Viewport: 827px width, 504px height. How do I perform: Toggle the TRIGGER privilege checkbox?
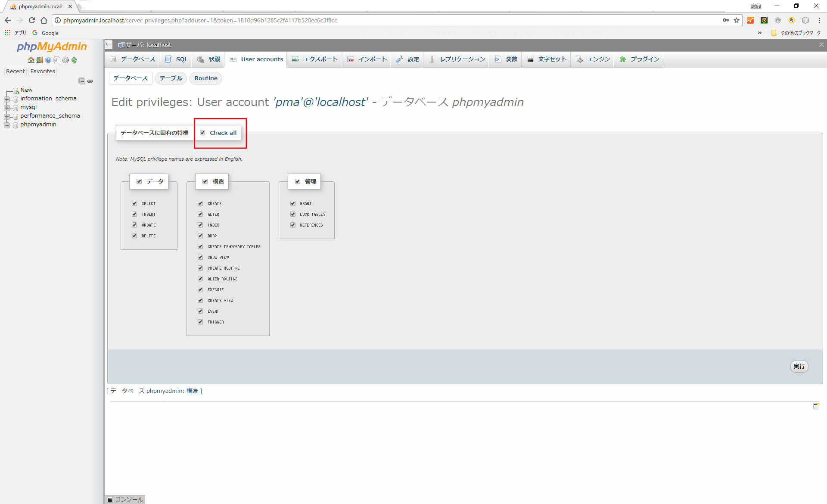click(200, 322)
